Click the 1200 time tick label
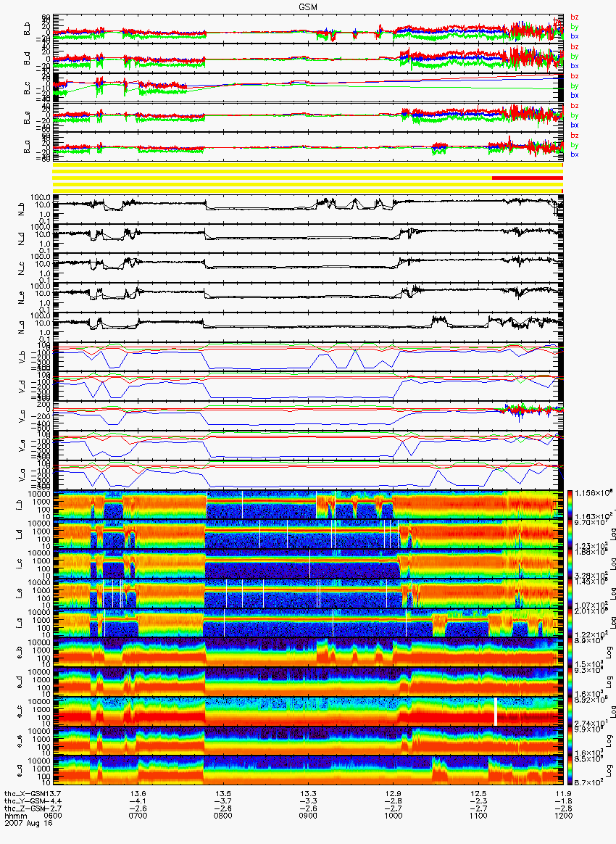Image resolution: width=616 pixels, height=844 pixels. [563, 816]
